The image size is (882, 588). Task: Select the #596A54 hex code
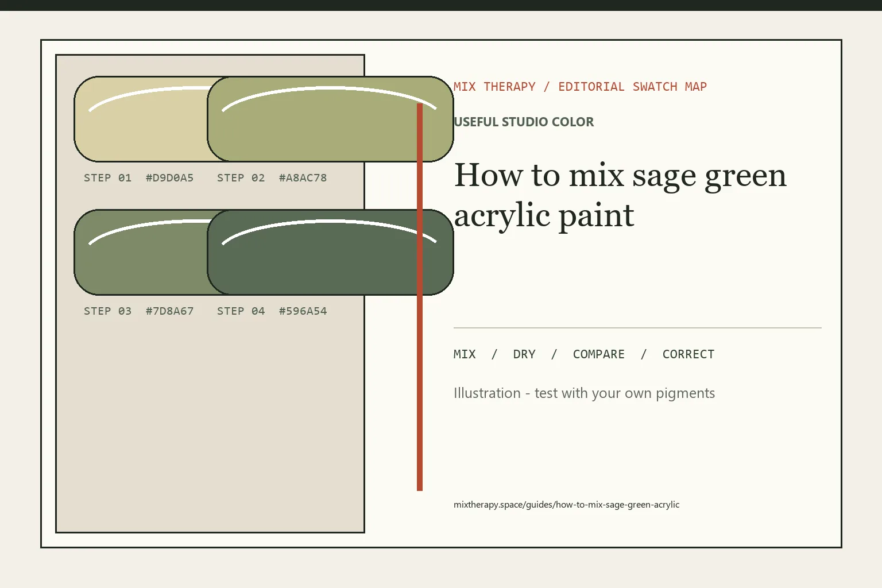(303, 311)
